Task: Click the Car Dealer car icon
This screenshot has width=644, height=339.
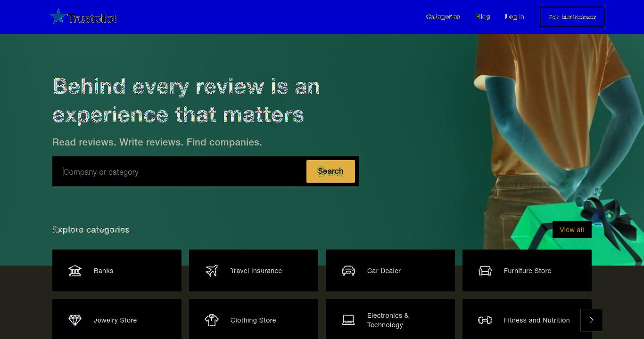Action: pyautogui.click(x=348, y=271)
